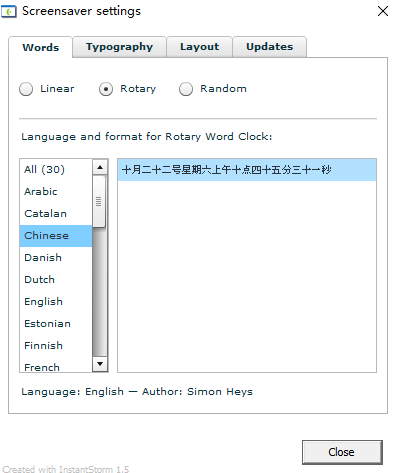This screenshot has width=398, height=473.
Task: Select the Random radio button
Action: [x=186, y=89]
